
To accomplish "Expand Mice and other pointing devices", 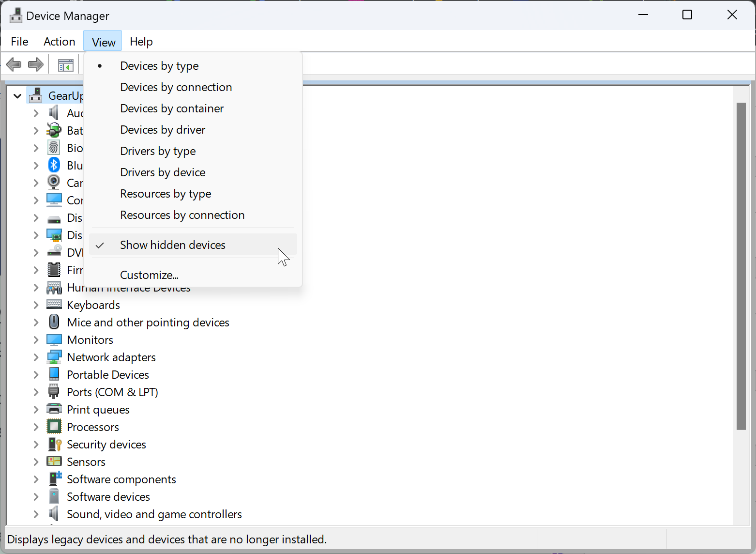I will click(x=36, y=323).
